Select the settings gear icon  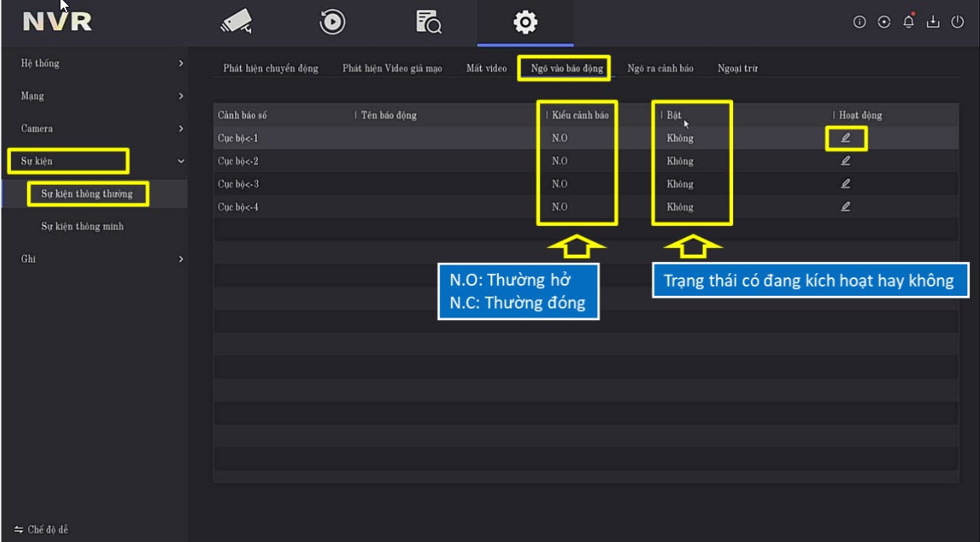tap(525, 22)
